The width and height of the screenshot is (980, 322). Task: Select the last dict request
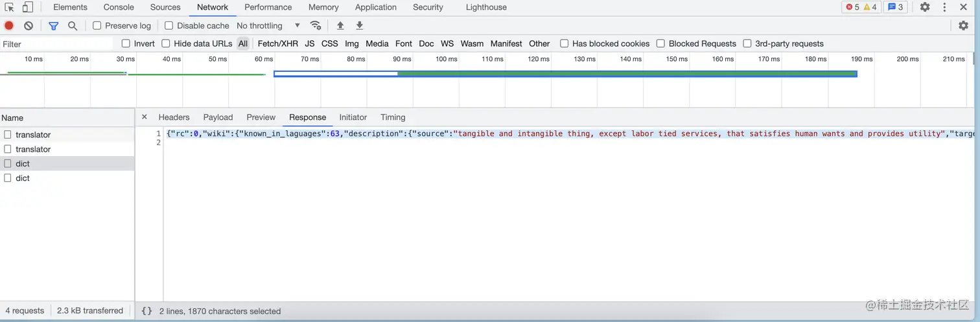pos(67,178)
